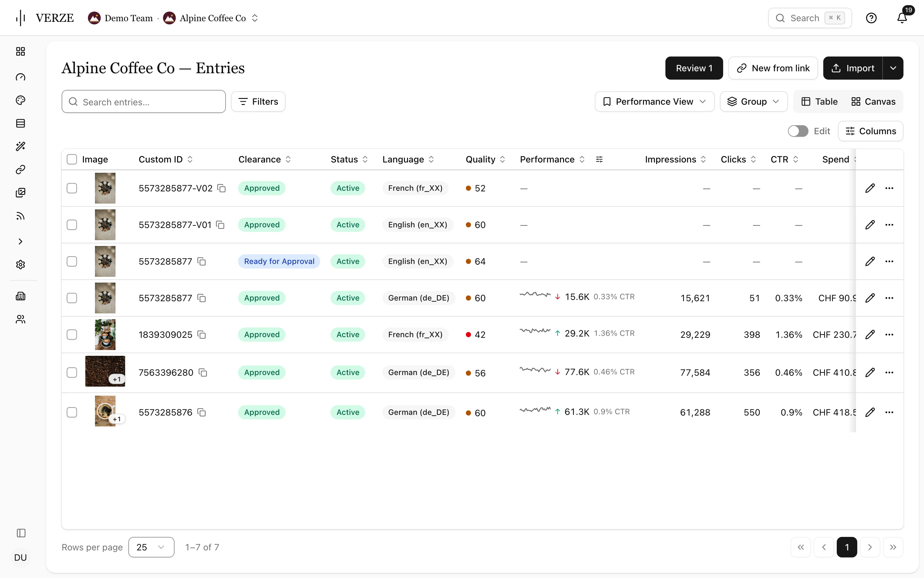Open the Performance View dropdown
924x578 pixels.
(x=654, y=101)
